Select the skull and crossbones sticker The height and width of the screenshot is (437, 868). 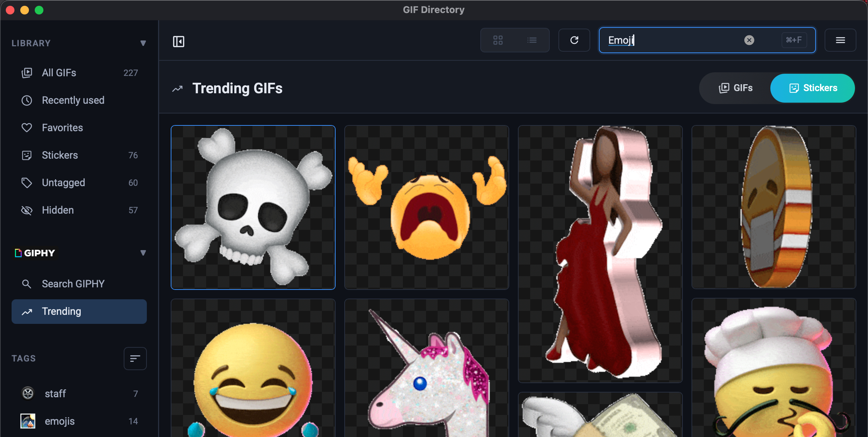pyautogui.click(x=253, y=207)
